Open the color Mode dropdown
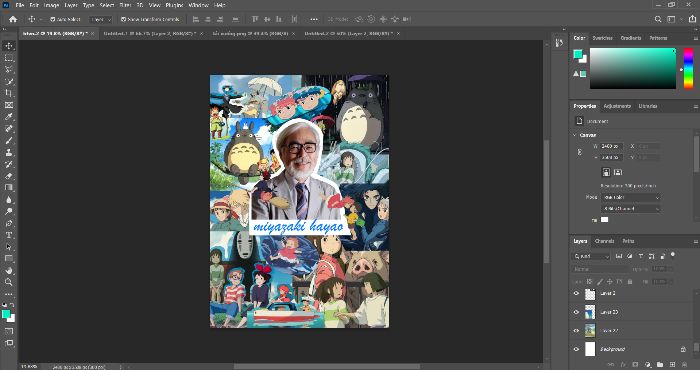The image size is (700, 370). pos(630,197)
